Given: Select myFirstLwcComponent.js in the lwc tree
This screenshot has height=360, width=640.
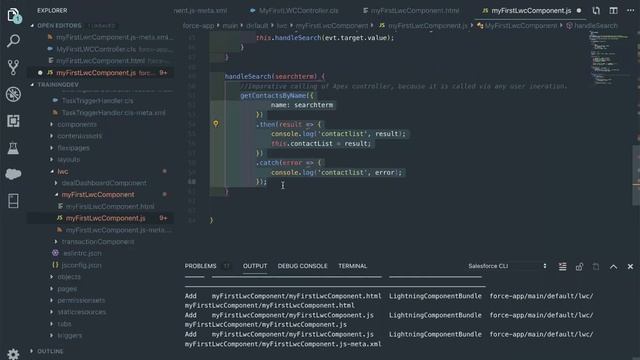Looking at the screenshot, I should [105, 218].
